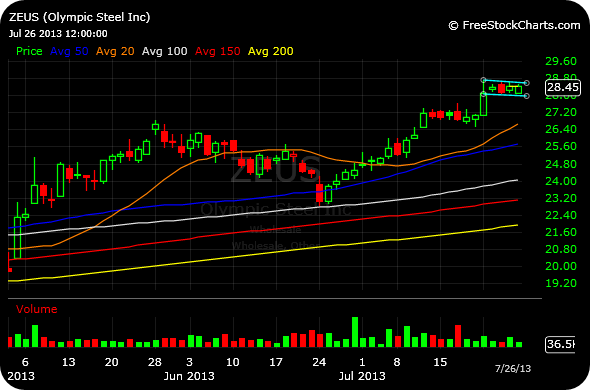
Task: Click the 20 date axis label
Action: (x=111, y=362)
